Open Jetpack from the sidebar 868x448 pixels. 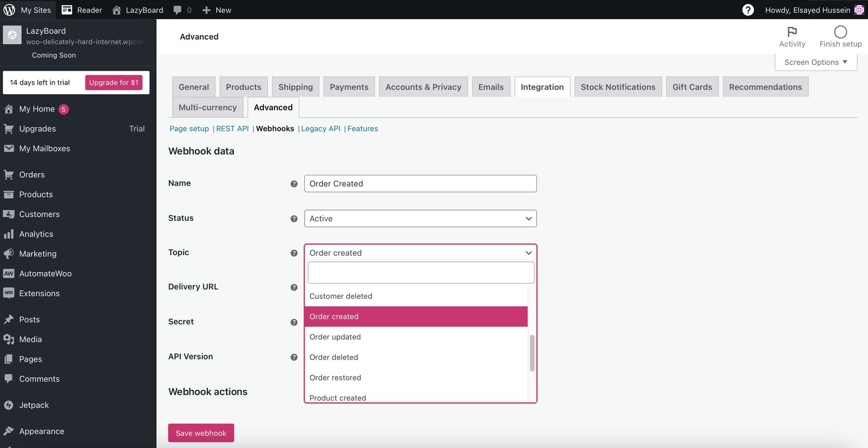click(34, 405)
